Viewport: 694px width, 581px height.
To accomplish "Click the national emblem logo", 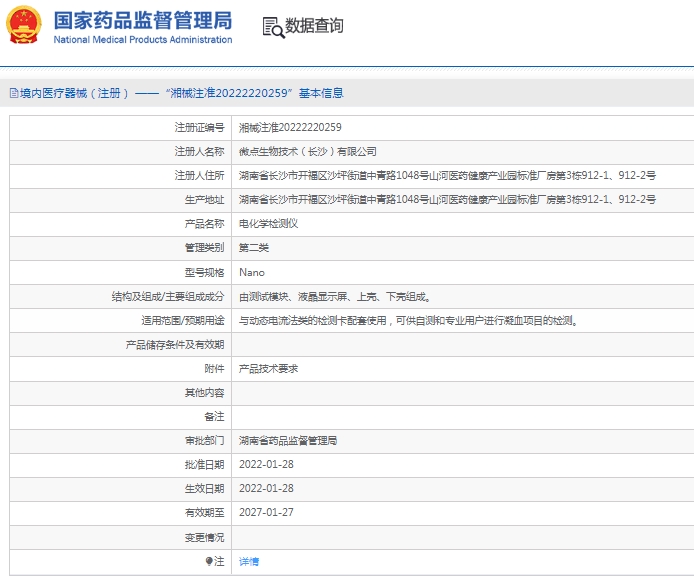I will point(23,25).
